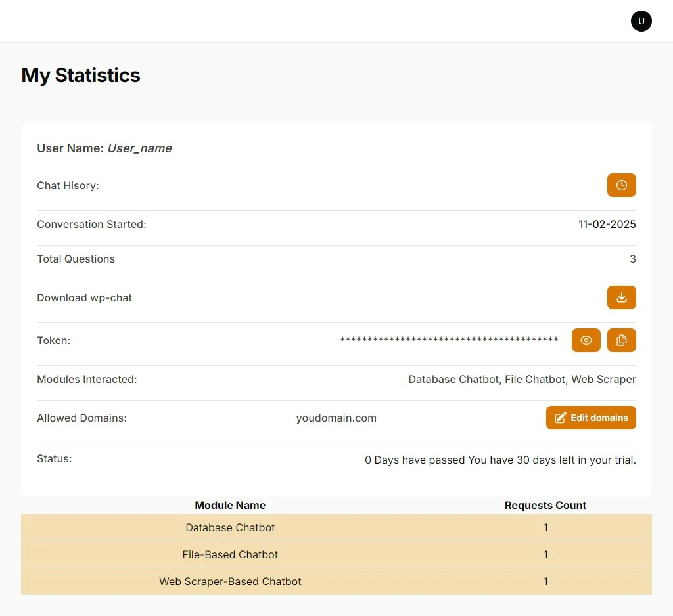Open the user avatar in the top bar

(641, 20)
